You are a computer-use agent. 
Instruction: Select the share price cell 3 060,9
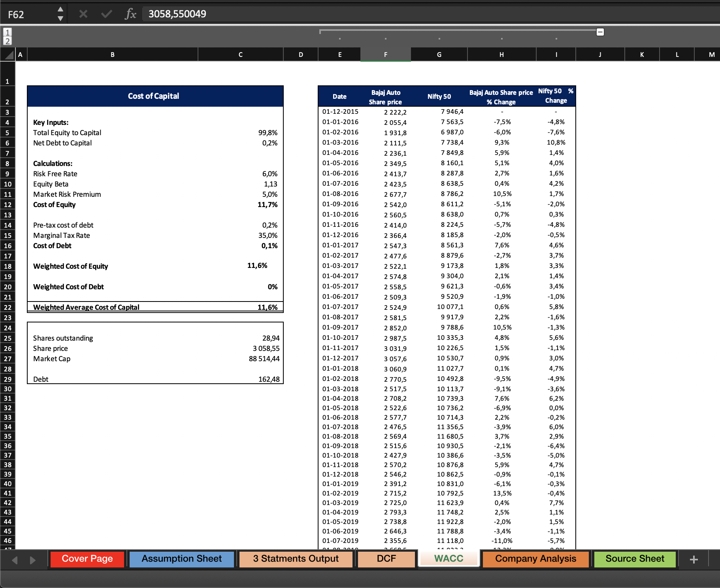(395, 369)
